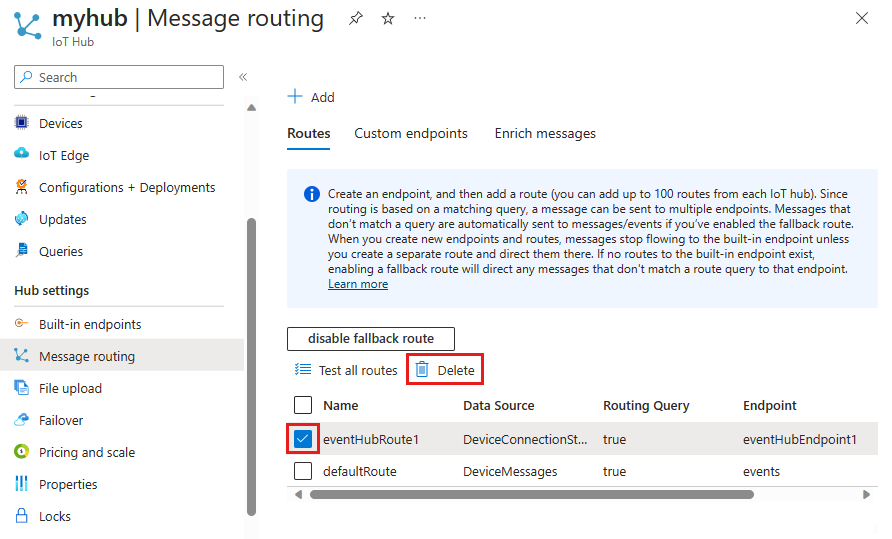
Task: Open IoT Edge in sidebar
Action: [63, 155]
